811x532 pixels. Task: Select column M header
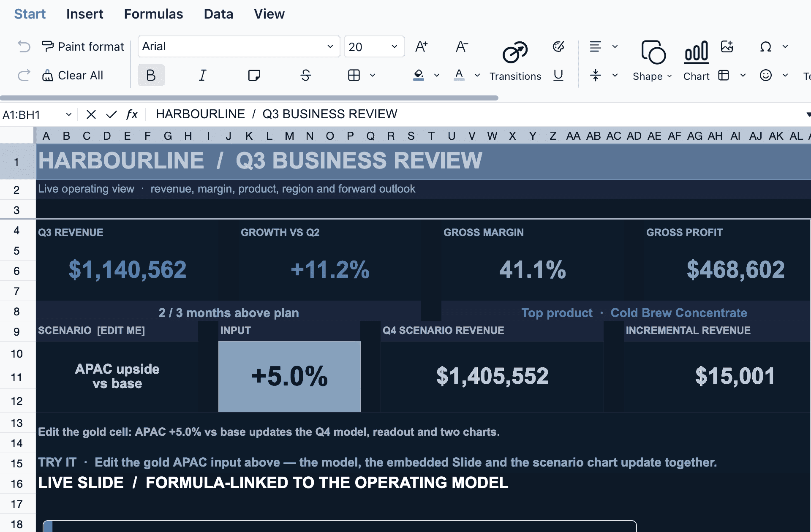pos(289,136)
